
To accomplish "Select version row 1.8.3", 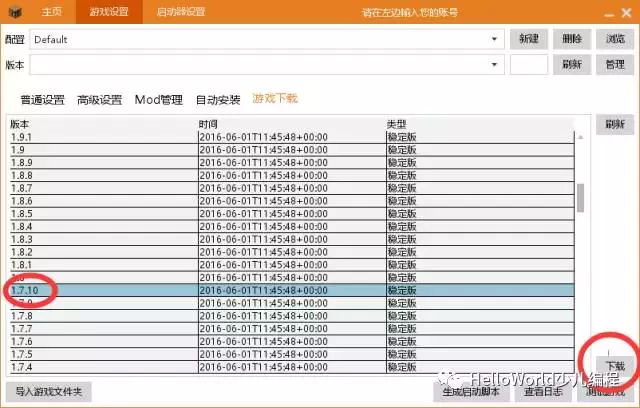I will pos(292,239).
